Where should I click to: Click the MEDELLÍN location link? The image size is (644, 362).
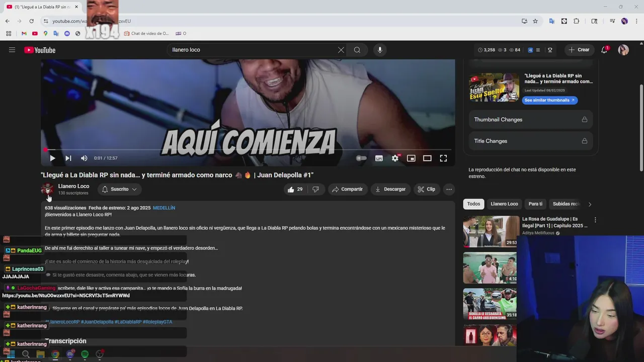pyautogui.click(x=164, y=208)
